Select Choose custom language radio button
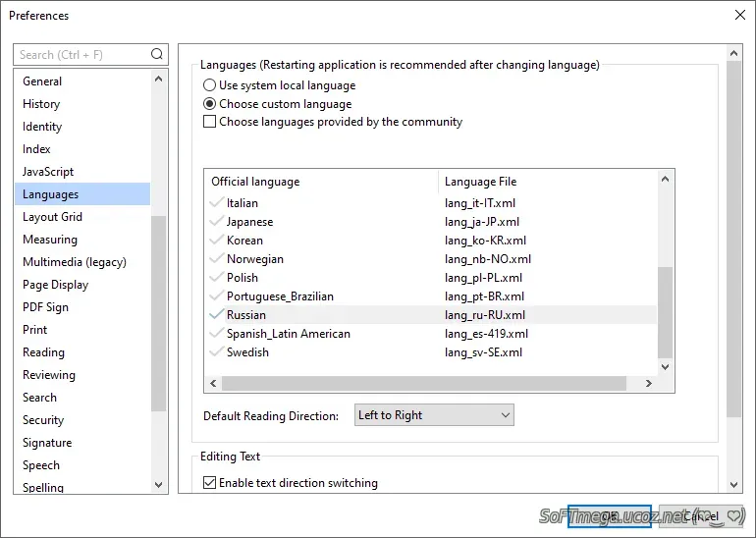756x538 pixels. (210, 104)
